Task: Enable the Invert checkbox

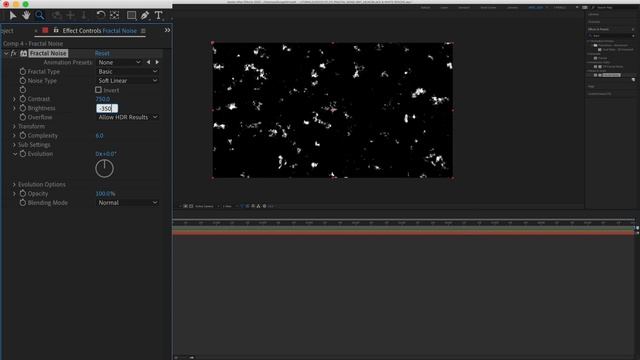Action: click(98, 90)
